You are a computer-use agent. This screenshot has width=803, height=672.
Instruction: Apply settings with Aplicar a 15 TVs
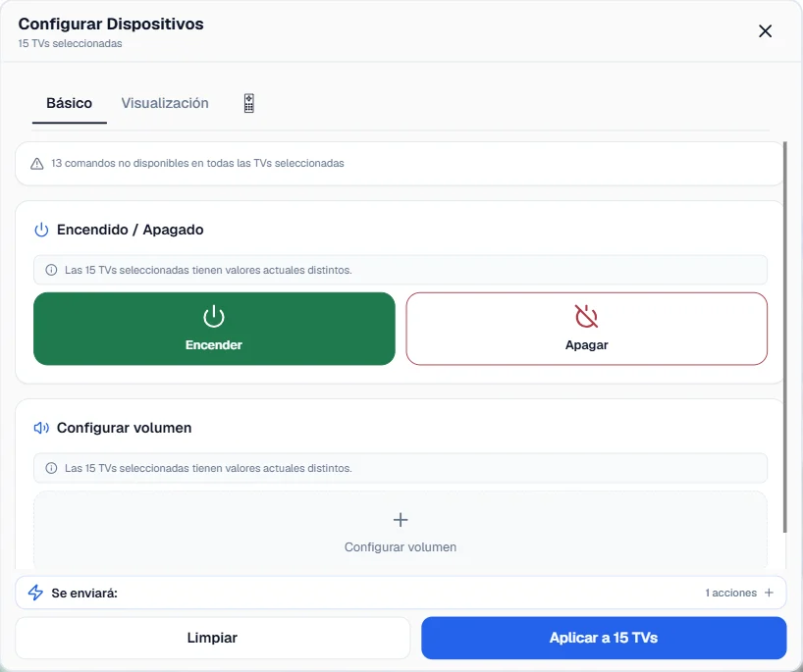(x=604, y=638)
